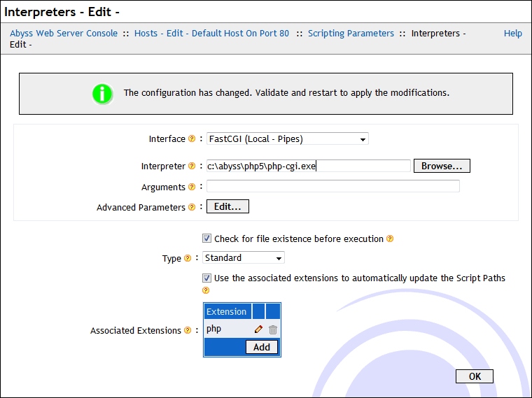532x398 pixels.
Task: Expand the Type Standard dropdown
Action: 244,258
